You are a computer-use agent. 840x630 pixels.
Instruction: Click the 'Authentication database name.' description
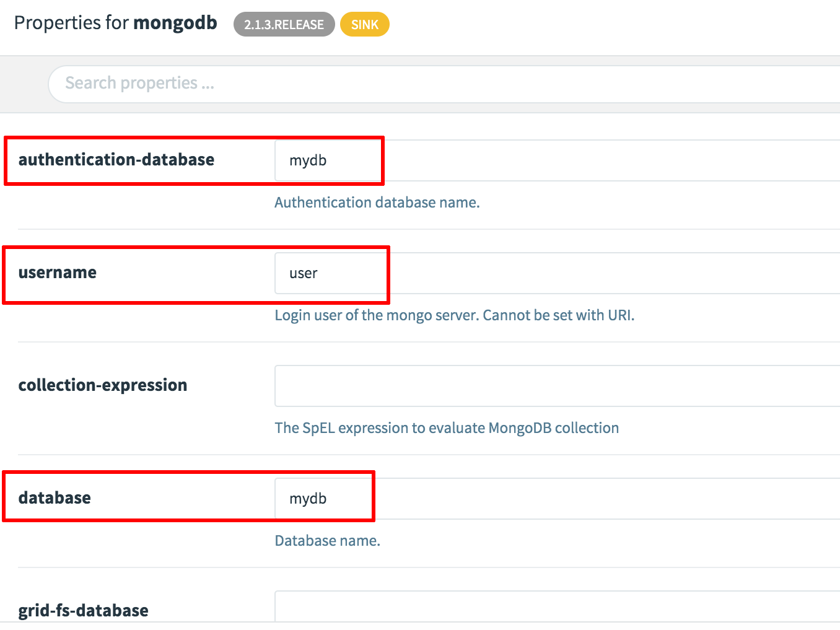pyautogui.click(x=377, y=203)
